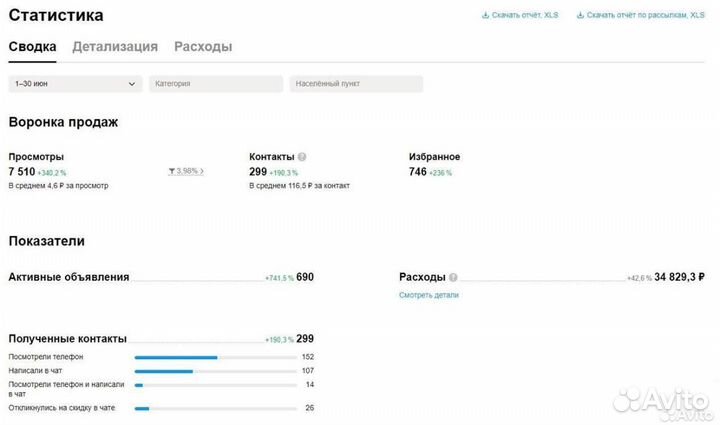Image resolution: width=720 pixels, height=425 pixels.
Task: Click Скачать отчёт по рассылкам, XLS link
Action: [x=645, y=15]
